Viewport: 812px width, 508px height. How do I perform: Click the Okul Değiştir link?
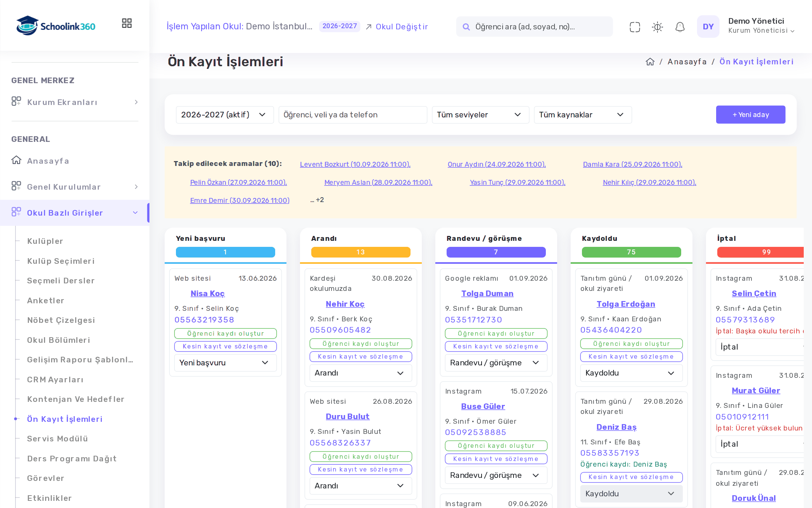pyautogui.click(x=397, y=27)
